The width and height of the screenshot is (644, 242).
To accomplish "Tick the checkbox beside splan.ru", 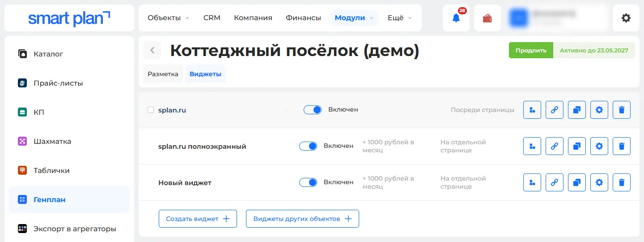I will [x=151, y=110].
